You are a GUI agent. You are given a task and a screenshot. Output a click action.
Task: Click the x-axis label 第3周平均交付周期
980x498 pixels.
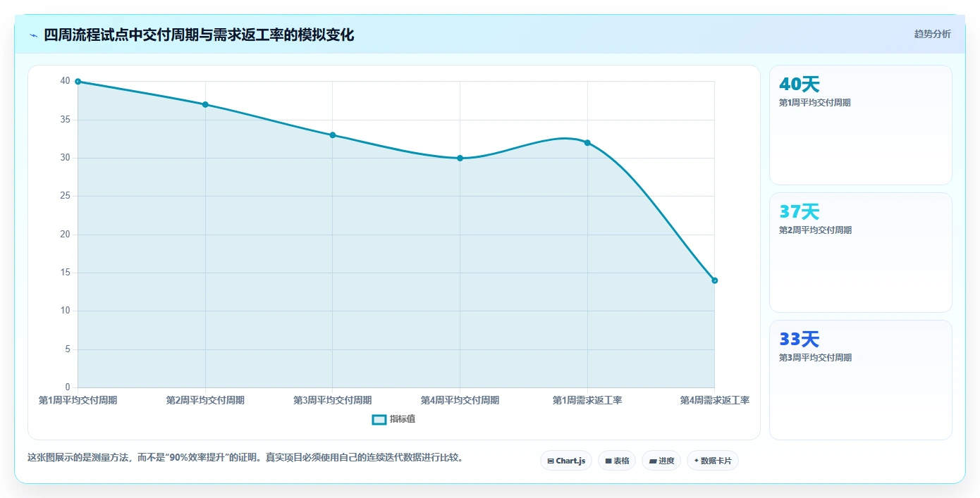coord(332,400)
